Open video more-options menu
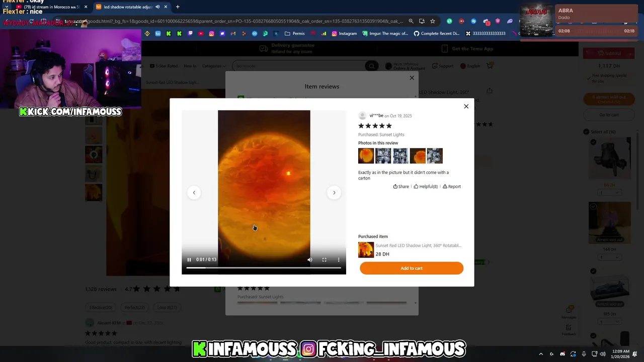 339,259
